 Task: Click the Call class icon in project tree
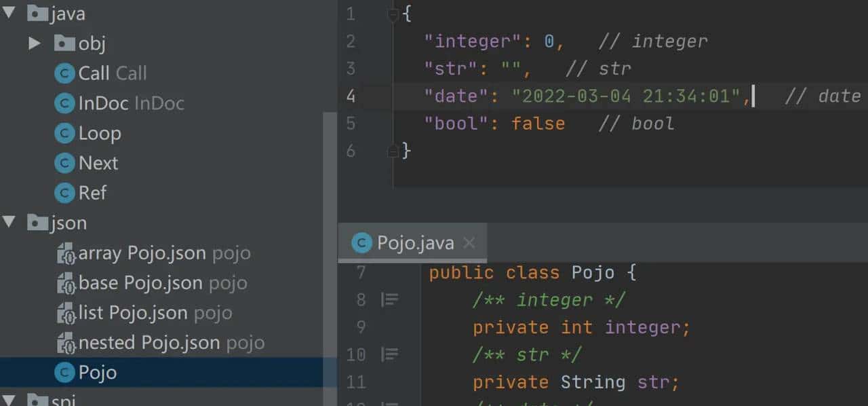[64, 73]
